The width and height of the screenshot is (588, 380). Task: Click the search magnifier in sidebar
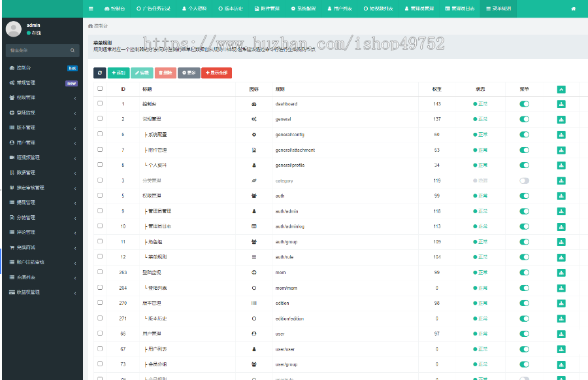pos(73,50)
